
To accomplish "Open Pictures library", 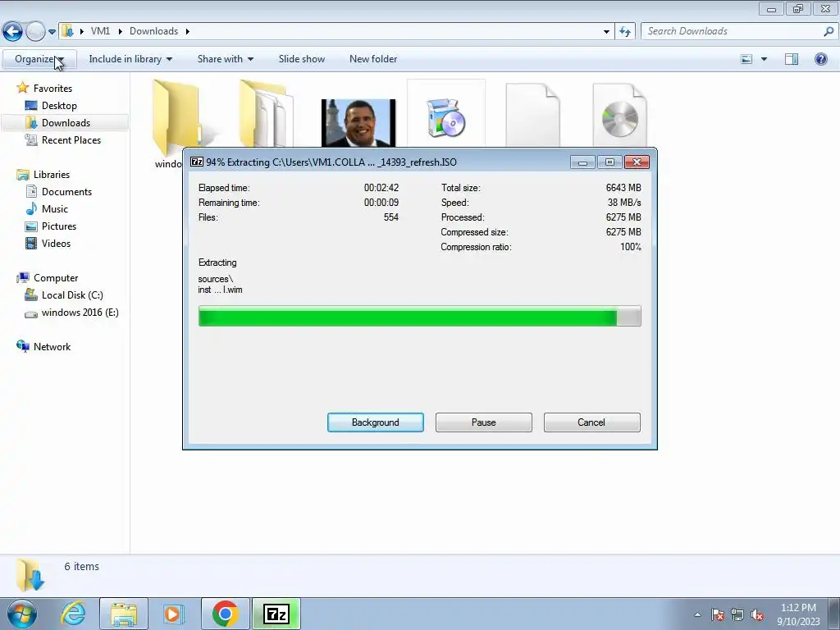I will [59, 226].
